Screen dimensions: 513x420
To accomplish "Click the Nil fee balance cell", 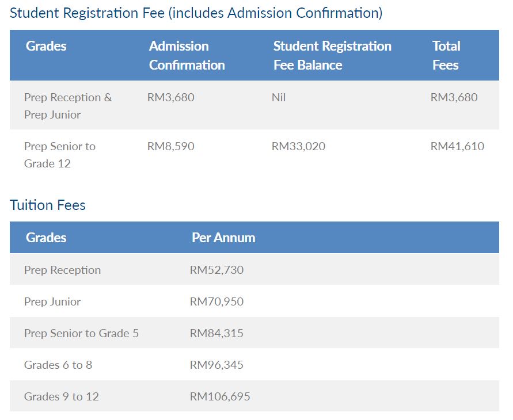I will [279, 98].
